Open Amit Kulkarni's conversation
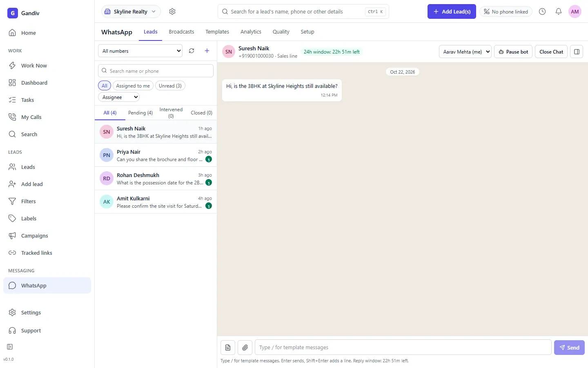This screenshot has width=588, height=368. pos(156,202)
